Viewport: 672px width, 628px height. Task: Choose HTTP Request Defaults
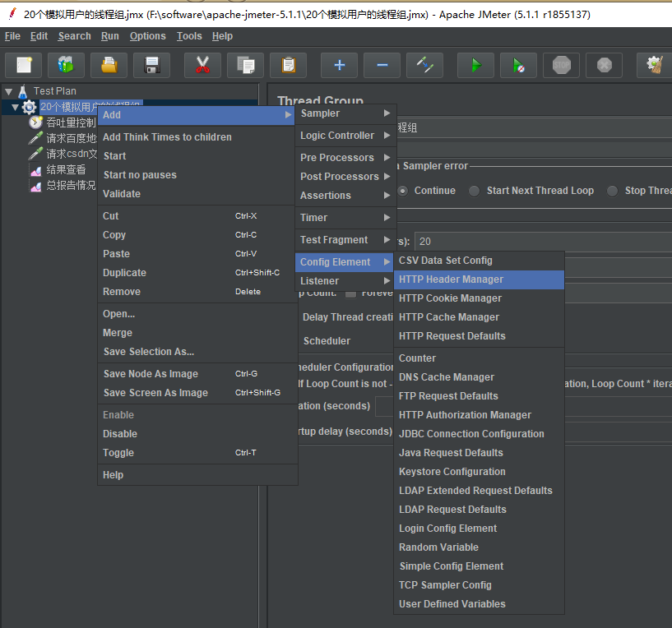[479, 336]
